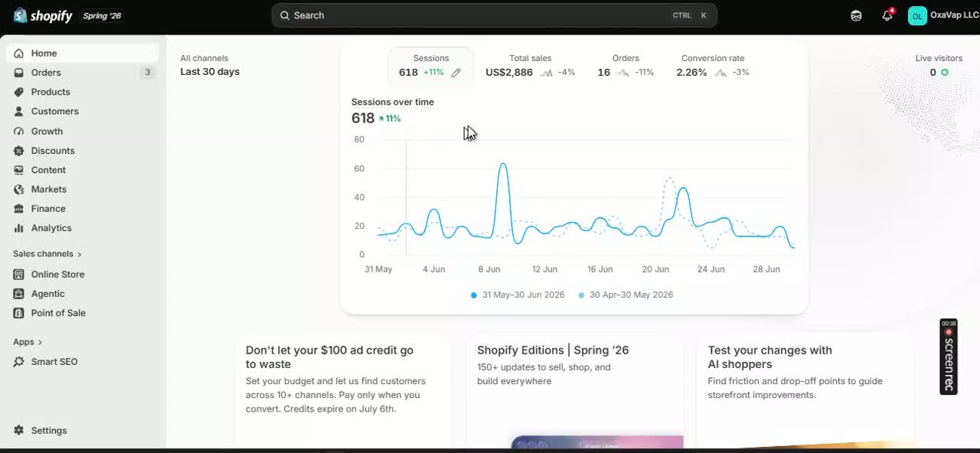Open the OxaVap LLC account menu
This screenshot has width=980, height=453.
pyautogui.click(x=942, y=15)
